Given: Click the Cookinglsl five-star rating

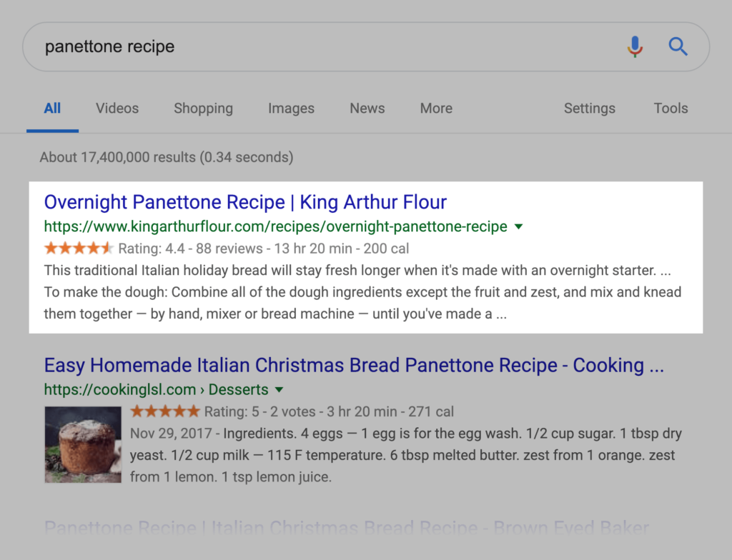Looking at the screenshot, I should (x=165, y=411).
